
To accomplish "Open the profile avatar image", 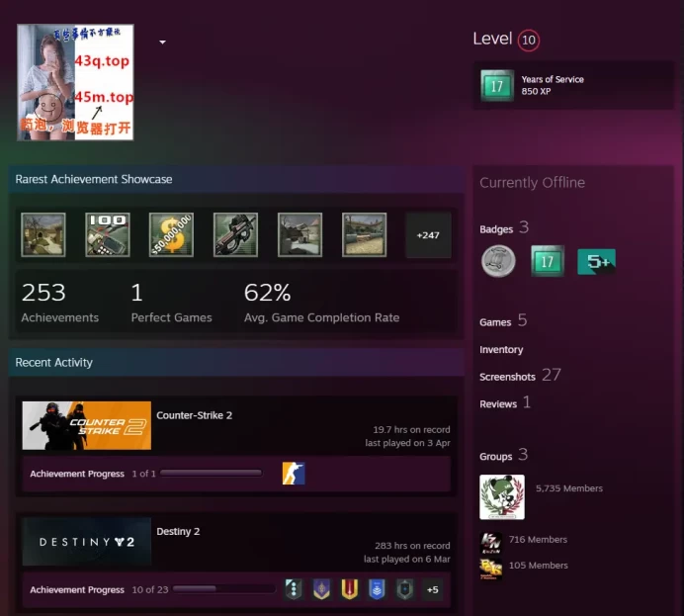I will point(75,82).
